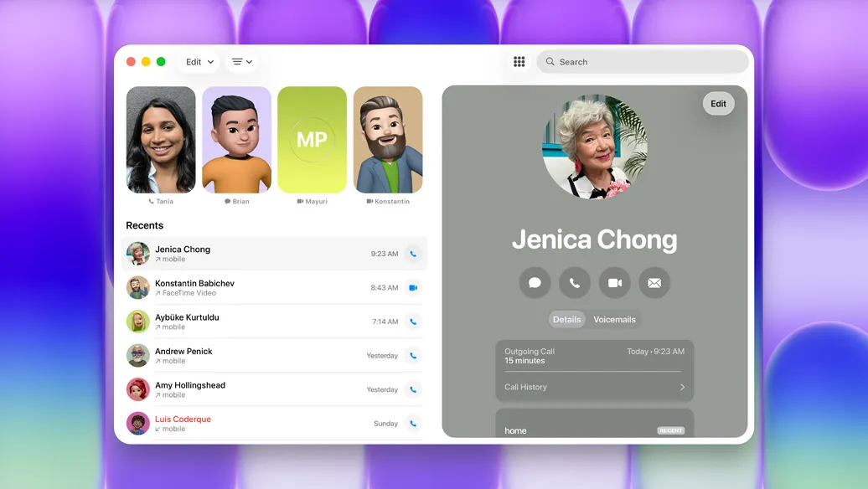
Task: Click in the Search field
Action: [x=645, y=62]
